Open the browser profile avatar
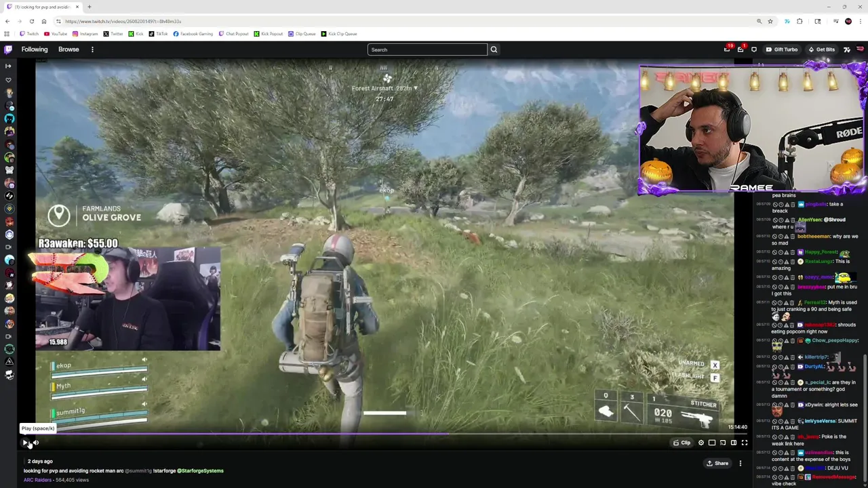This screenshot has width=868, height=488. [x=848, y=22]
